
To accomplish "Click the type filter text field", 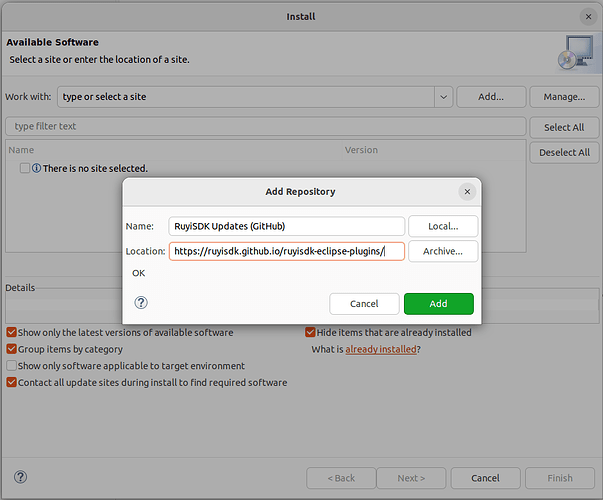I will 265,127.
